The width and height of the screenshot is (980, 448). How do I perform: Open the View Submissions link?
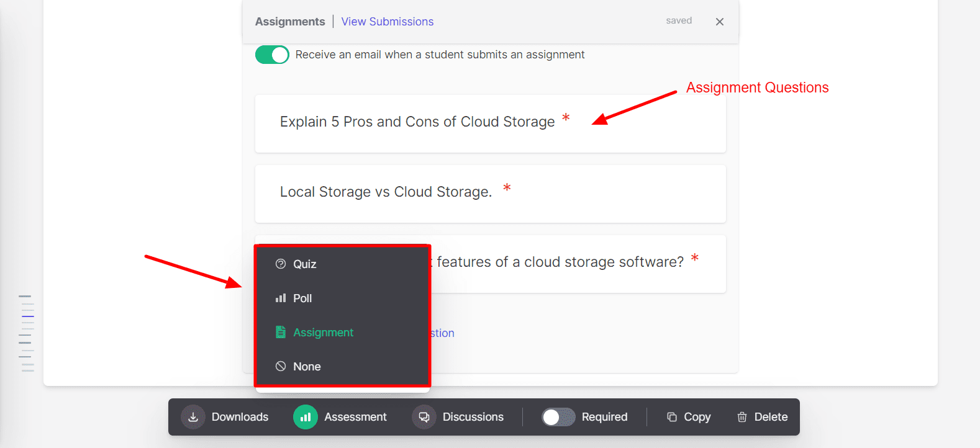pos(387,22)
